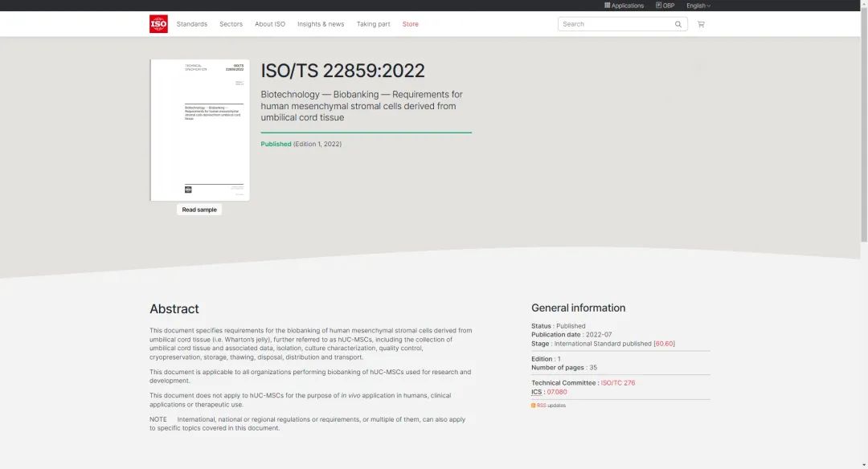Click the scrollbar down arrow
The height and width of the screenshot is (469, 868).
click(864, 465)
